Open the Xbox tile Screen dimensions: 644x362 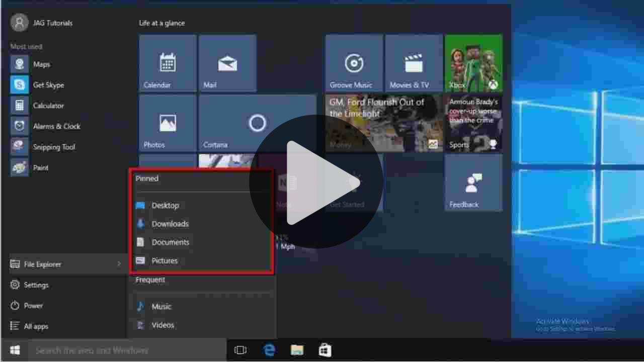pyautogui.click(x=473, y=63)
